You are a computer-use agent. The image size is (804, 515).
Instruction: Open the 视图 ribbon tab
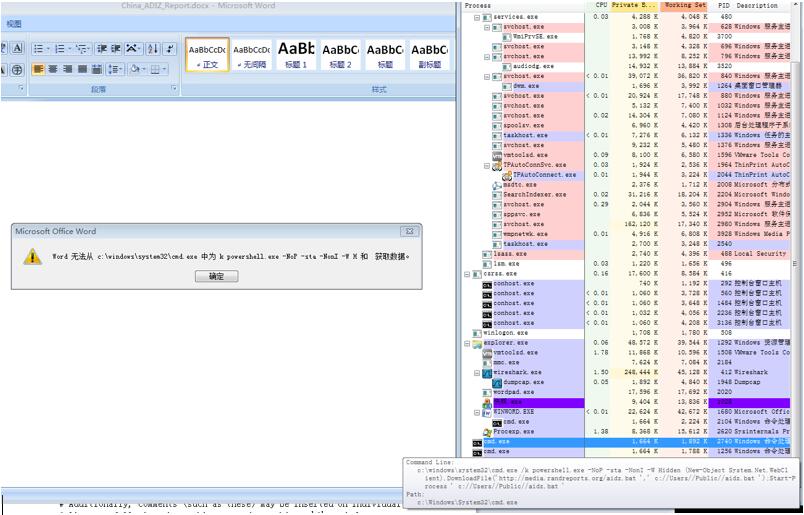(x=14, y=24)
